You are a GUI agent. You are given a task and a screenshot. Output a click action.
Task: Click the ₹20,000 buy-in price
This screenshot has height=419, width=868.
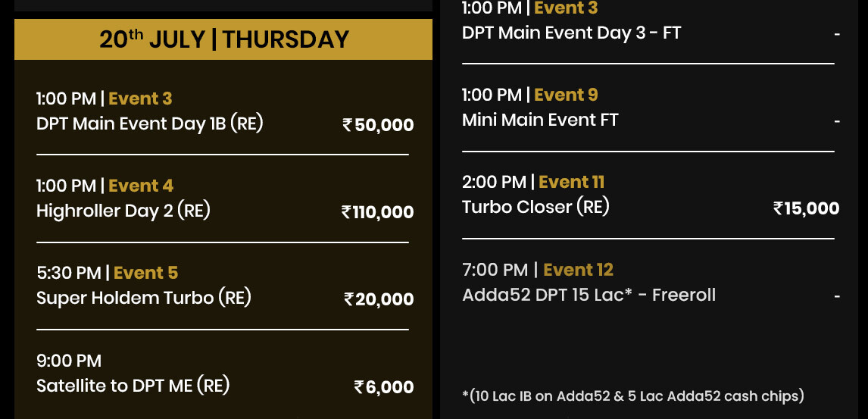379,299
